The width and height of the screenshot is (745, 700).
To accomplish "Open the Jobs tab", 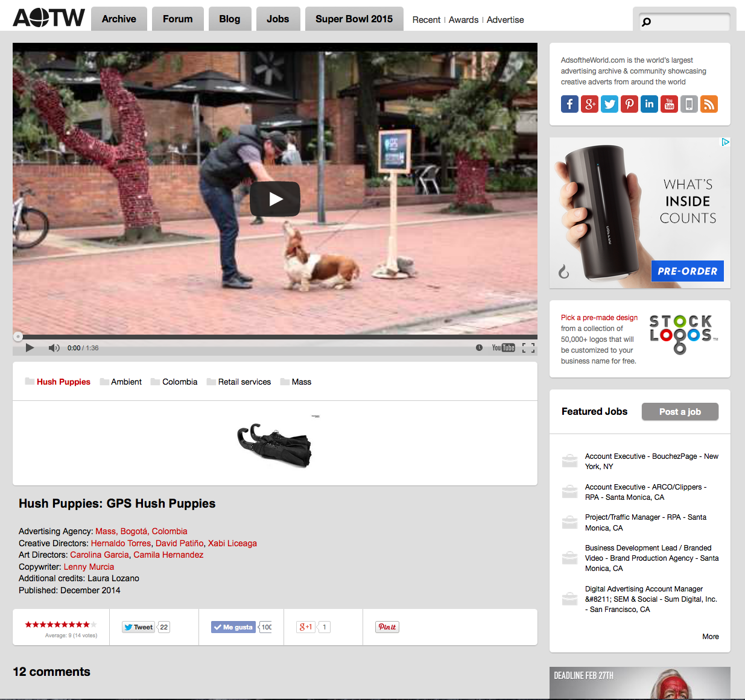I will click(x=278, y=19).
